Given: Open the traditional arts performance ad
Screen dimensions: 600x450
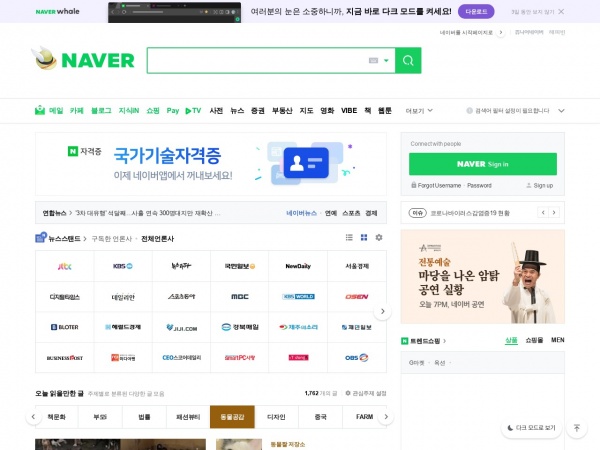Looking at the screenshot, I should [483, 277].
